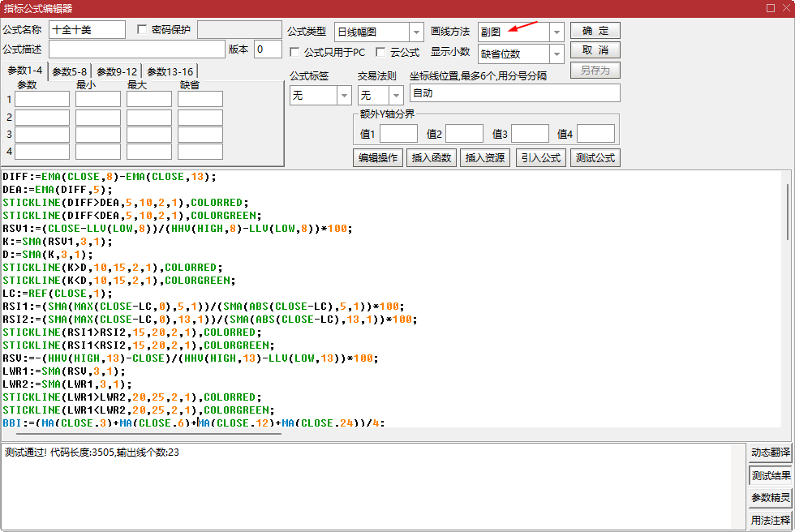Viewport: 795px width, 532px height.
Task: Click the 测试通过 result message
Action: point(92,453)
